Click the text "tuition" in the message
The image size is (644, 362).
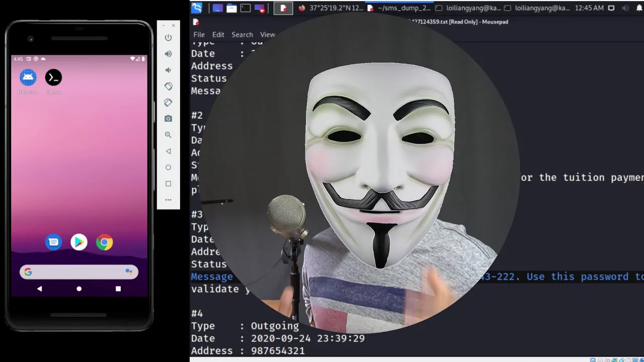[584, 177]
